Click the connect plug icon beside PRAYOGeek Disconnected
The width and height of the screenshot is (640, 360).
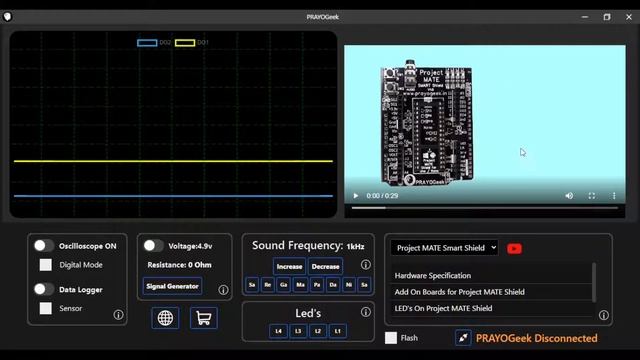point(463,338)
